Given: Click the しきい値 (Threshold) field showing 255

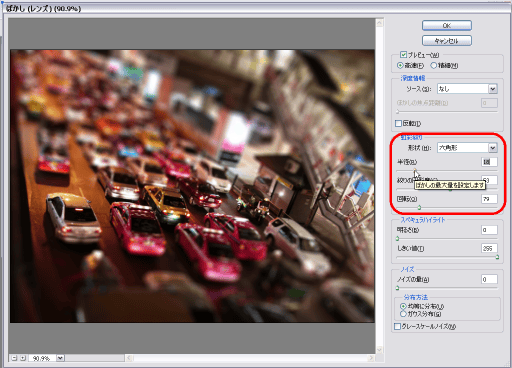Looking at the screenshot, I should click(489, 248).
